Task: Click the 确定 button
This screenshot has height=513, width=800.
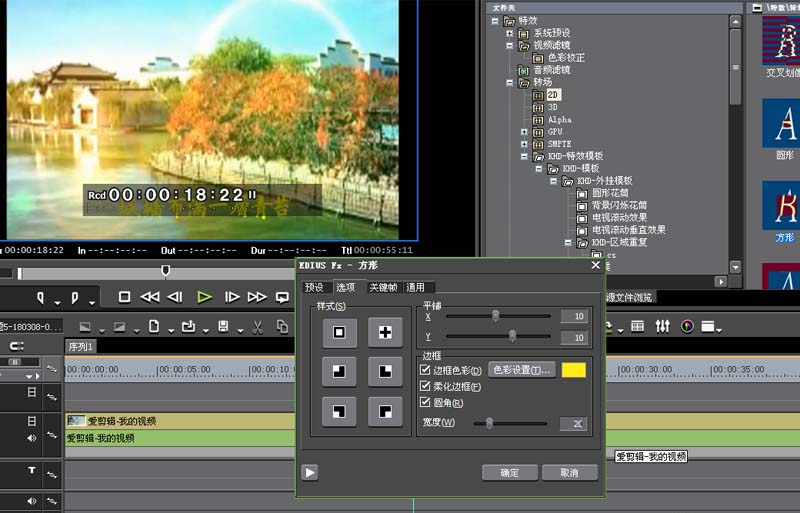Action: tap(510, 473)
